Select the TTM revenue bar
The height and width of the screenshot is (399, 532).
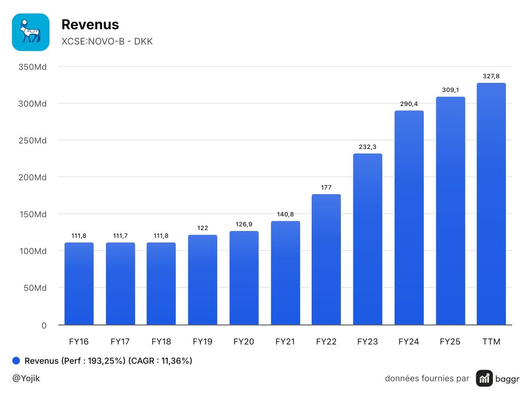491,204
